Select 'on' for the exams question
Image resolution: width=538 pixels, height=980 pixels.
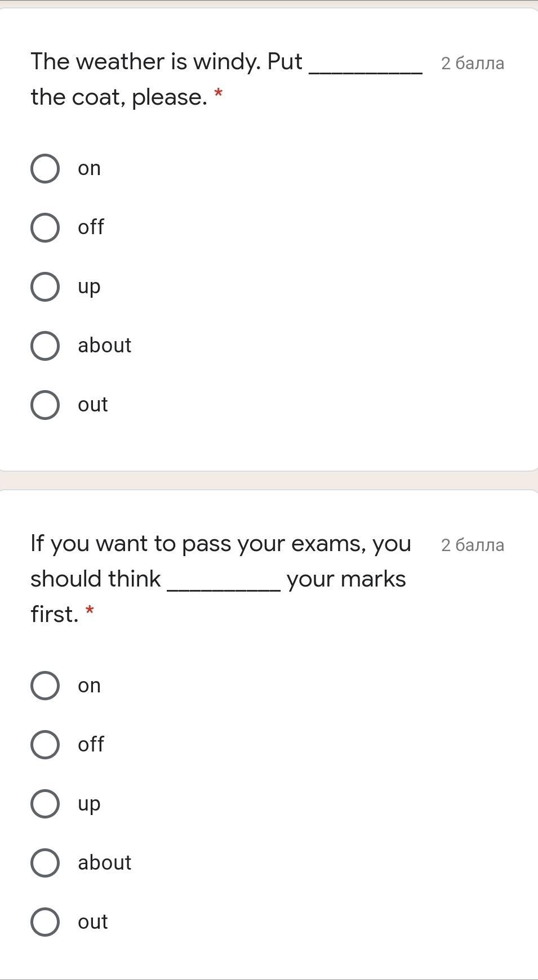[45, 686]
